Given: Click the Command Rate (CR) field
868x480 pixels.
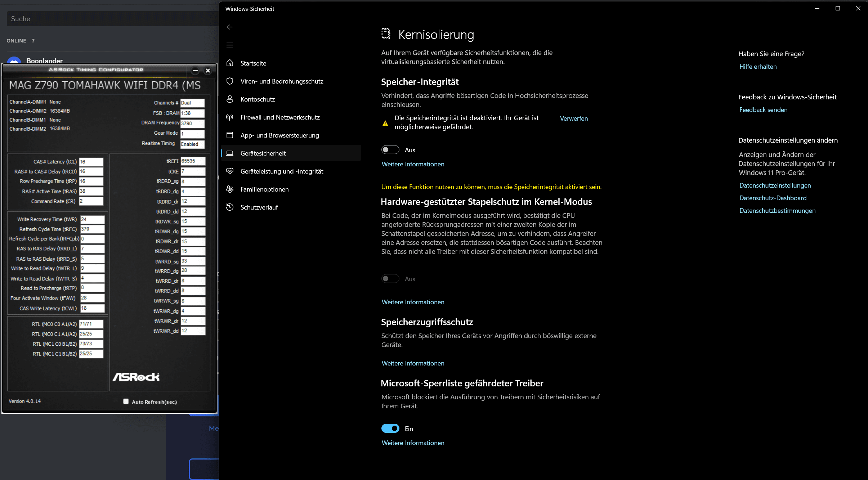Looking at the screenshot, I should [x=91, y=201].
